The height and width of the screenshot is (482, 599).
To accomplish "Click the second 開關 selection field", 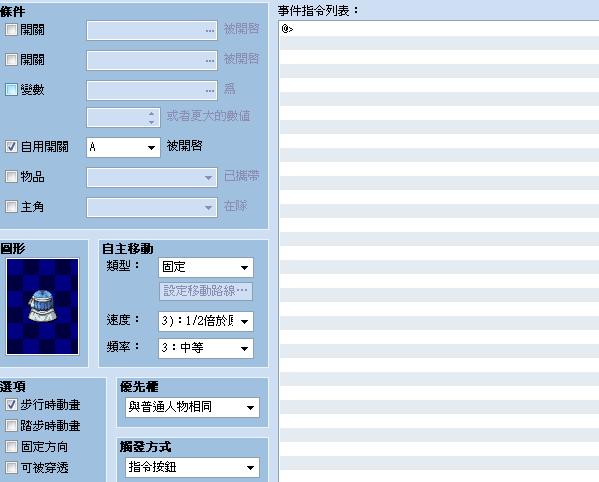I will (x=152, y=60).
